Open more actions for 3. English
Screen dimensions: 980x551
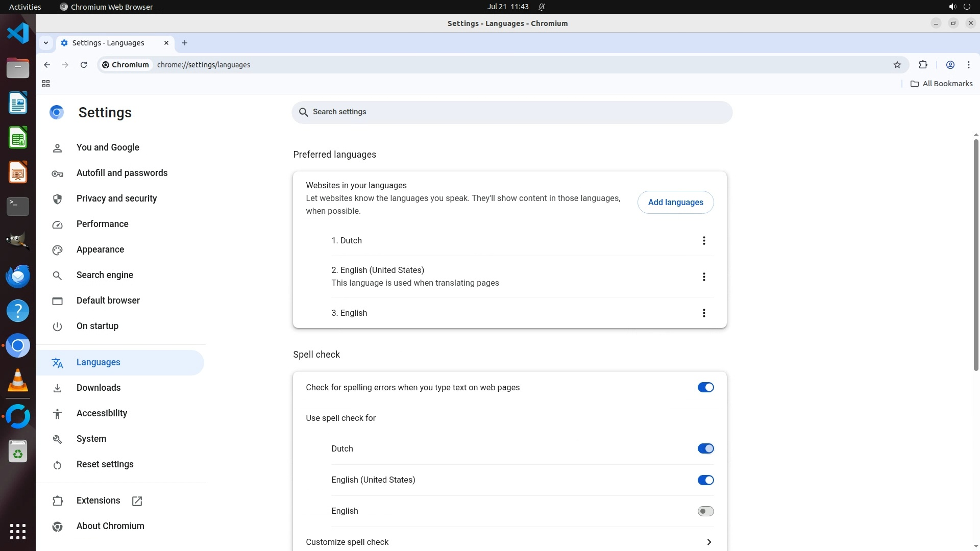coord(703,313)
